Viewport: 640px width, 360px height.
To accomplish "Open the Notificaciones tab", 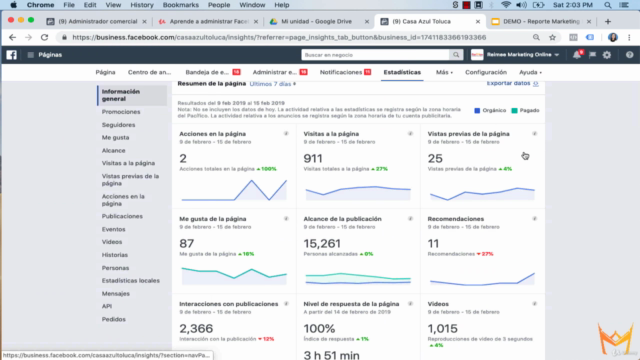I will pos(345,72).
